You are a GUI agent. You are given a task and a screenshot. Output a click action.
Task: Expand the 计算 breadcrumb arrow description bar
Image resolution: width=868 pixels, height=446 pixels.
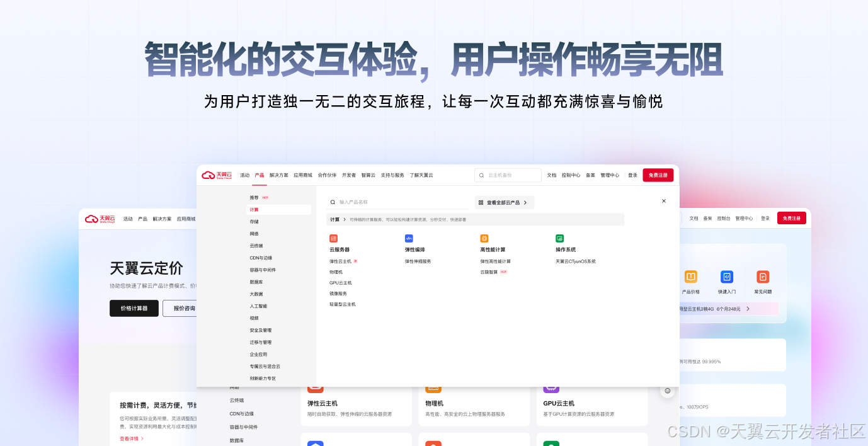click(x=344, y=220)
